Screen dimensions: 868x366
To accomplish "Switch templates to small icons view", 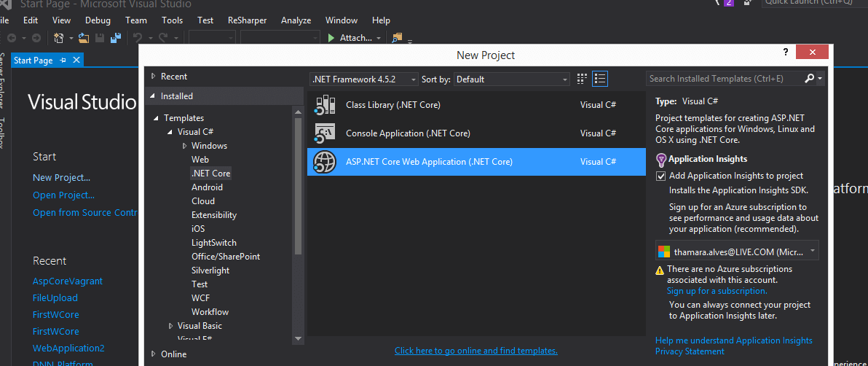I will point(582,79).
